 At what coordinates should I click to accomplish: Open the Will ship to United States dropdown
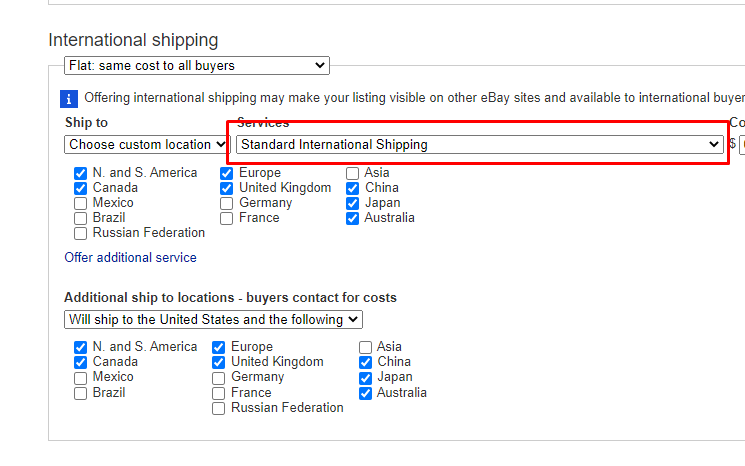click(213, 319)
